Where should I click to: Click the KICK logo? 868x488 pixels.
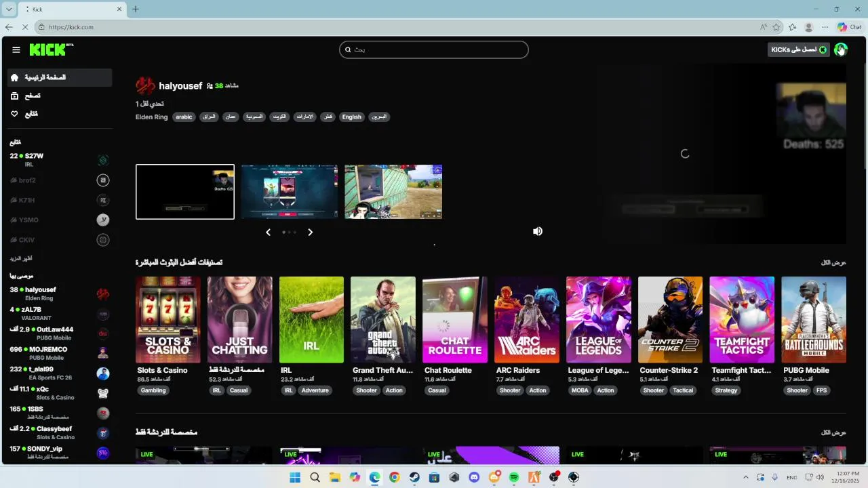(x=51, y=49)
